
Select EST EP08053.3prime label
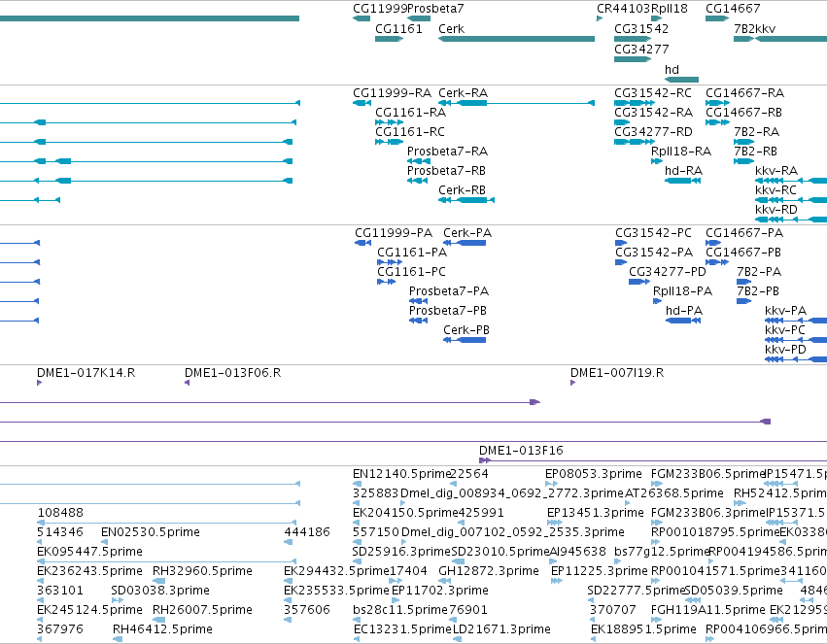pos(594,474)
